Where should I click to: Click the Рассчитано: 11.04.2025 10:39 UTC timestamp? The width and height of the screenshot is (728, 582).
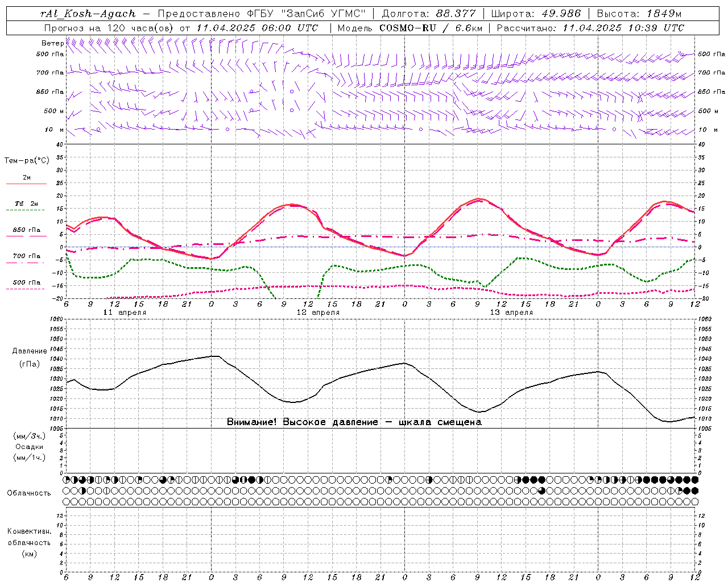pos(590,28)
